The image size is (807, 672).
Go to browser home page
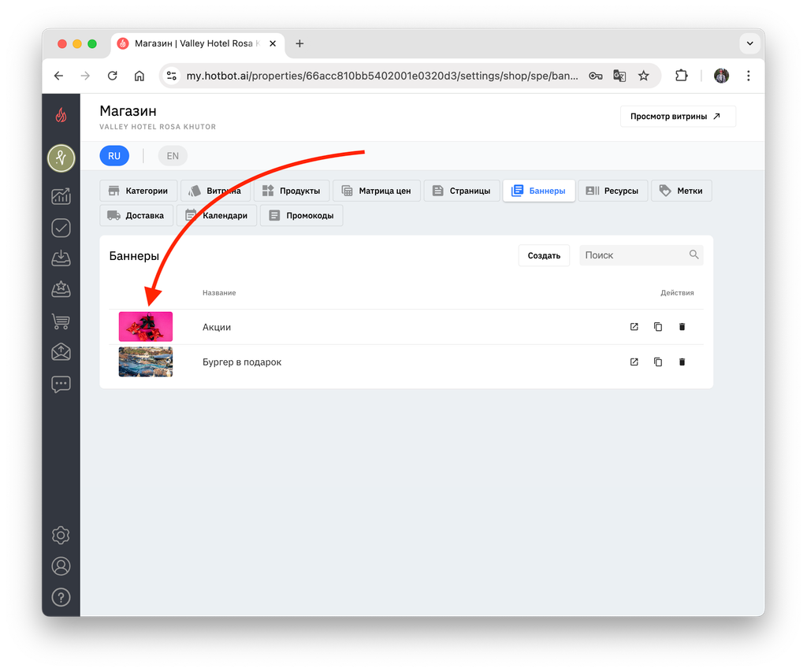(x=139, y=76)
